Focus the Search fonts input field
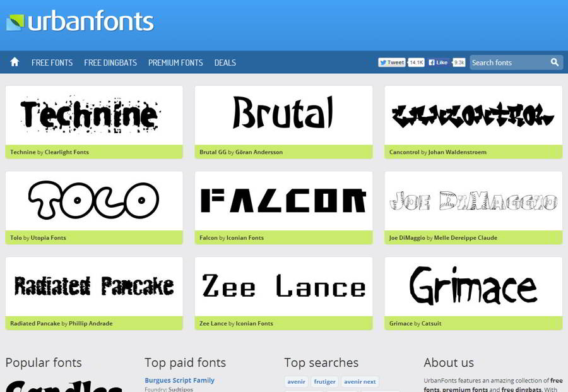568x392 pixels. coord(509,62)
